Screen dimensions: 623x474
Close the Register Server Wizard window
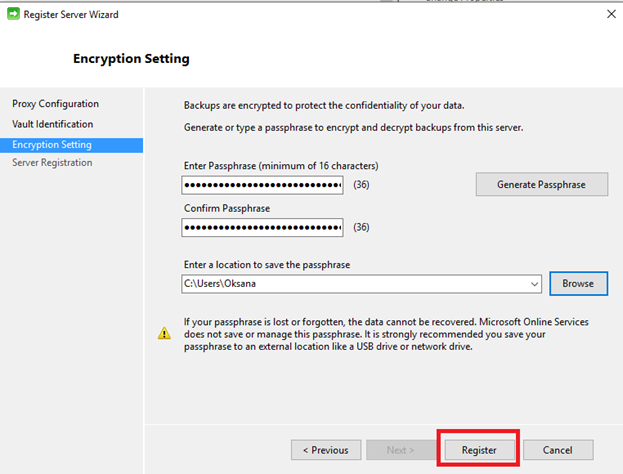609,14
